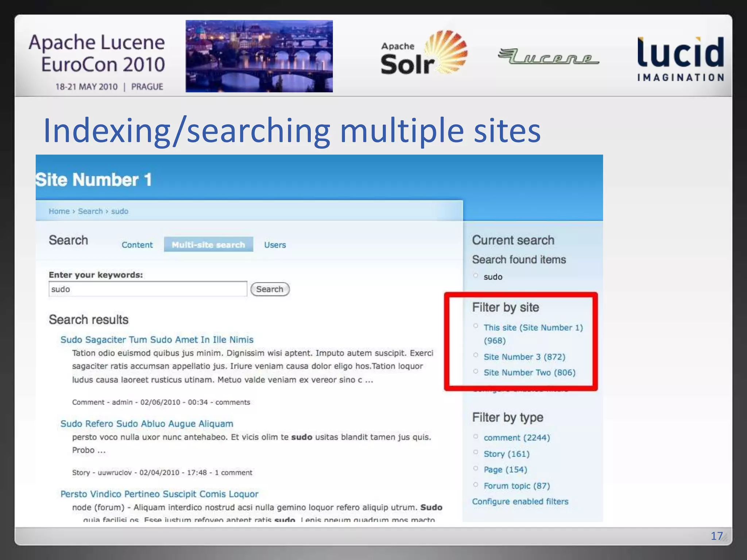Click the Apache Lucene EuroCon 2010 title
The width and height of the screenshot is (747, 560).
click(97, 53)
